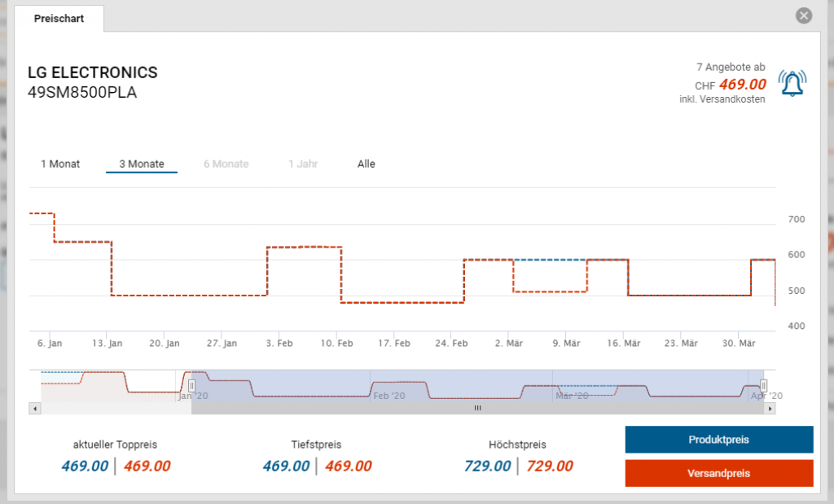Click the blue Höchstpreis 729.00 value

tap(487, 466)
